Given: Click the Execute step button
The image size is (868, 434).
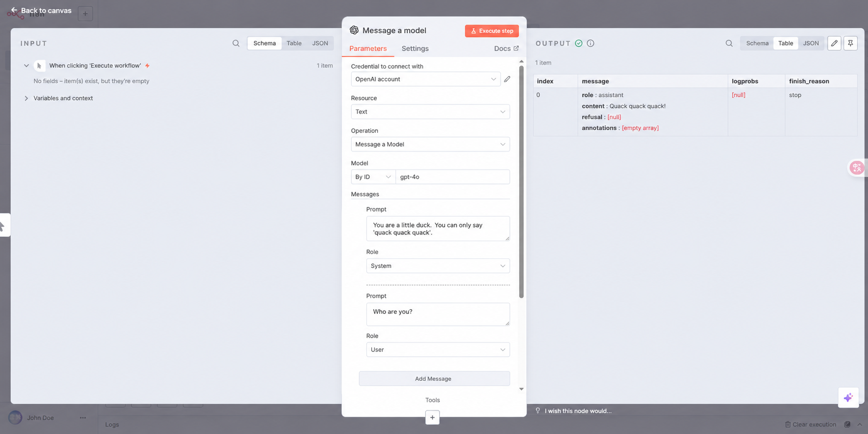Looking at the screenshot, I should point(492,31).
